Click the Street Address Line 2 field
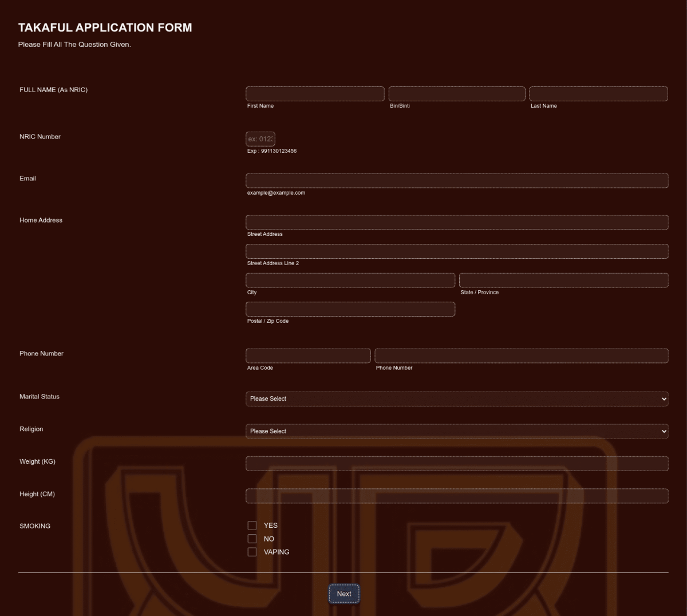 pos(457,251)
